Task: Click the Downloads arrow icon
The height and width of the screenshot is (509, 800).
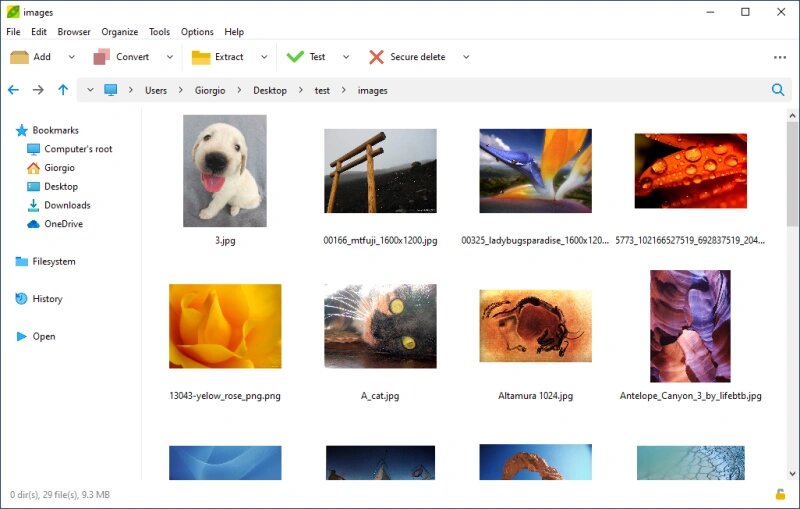Action: tap(33, 205)
